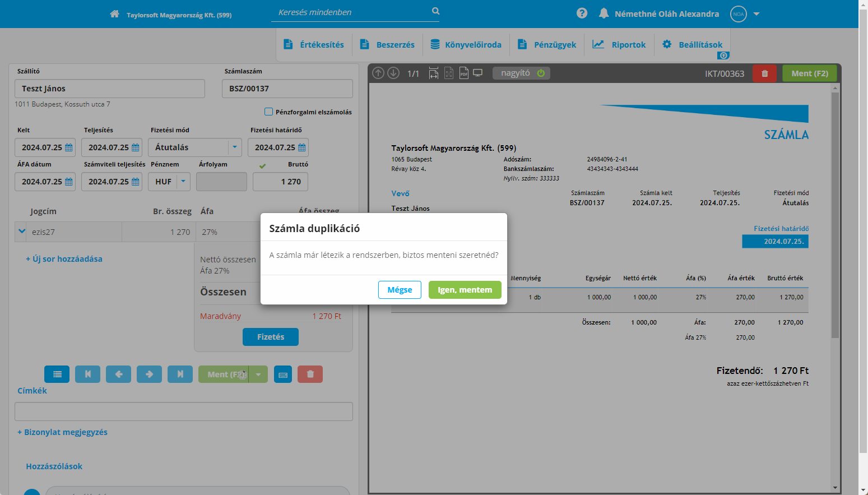Click fit-to-width icon in viewer toolbar
Viewport: 868px width, 495px height.
pyautogui.click(x=433, y=73)
